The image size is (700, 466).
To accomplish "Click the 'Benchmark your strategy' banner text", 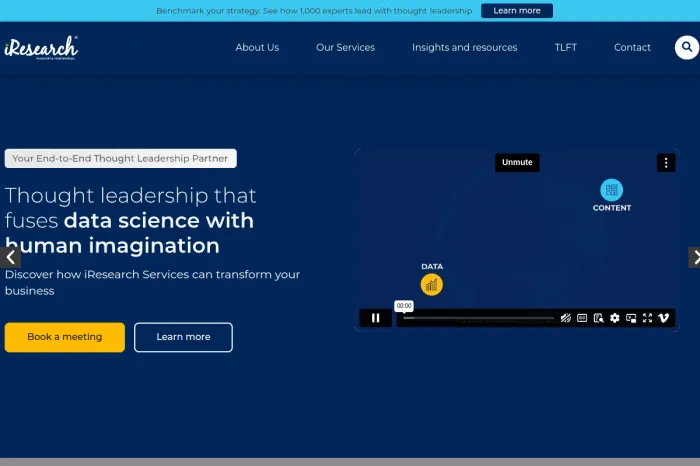I will point(314,11).
